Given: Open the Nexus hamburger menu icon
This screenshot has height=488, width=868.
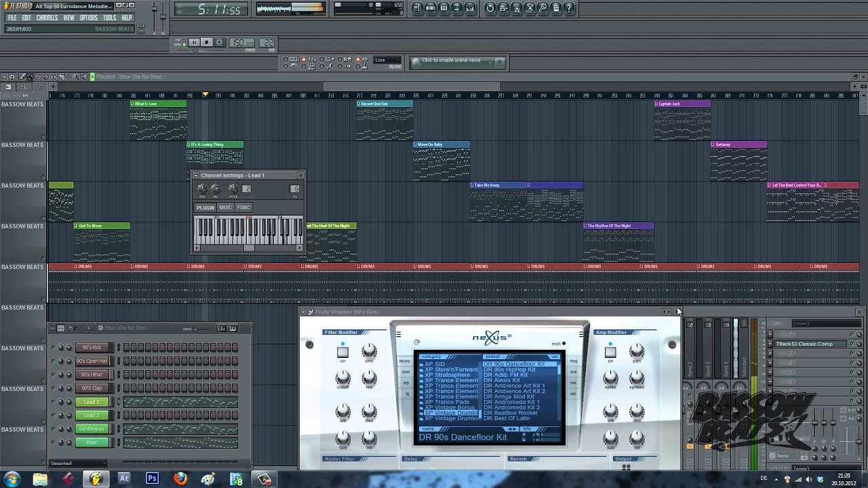Looking at the screenshot, I should coord(398,334).
